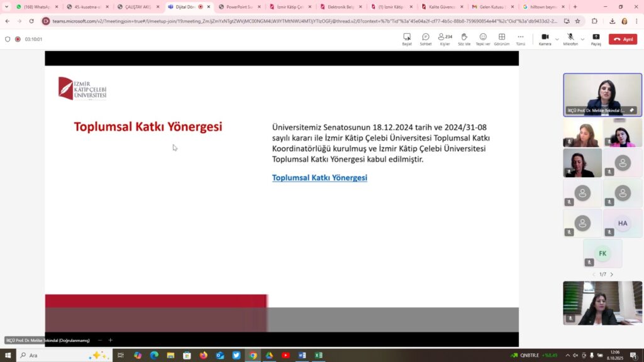This screenshot has height=362, width=644.
Task: Unmute the Mikrofon
Action: click(x=570, y=39)
